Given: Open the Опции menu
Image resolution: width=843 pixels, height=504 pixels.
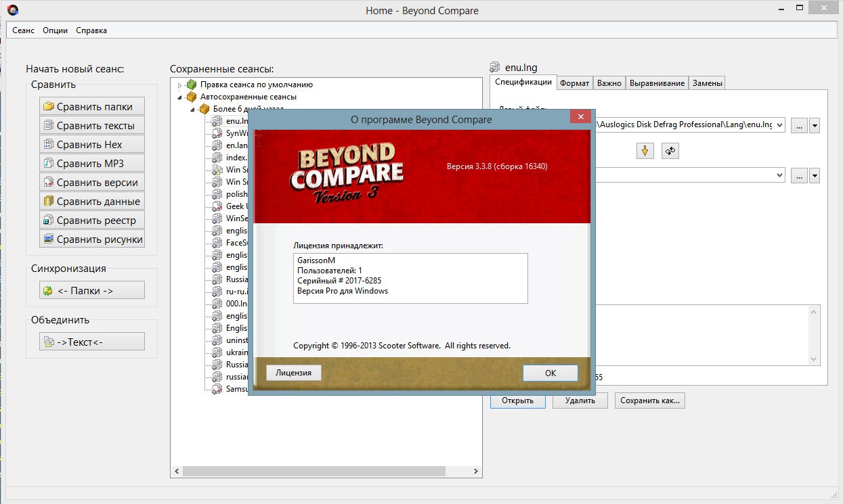Looking at the screenshot, I should [55, 30].
